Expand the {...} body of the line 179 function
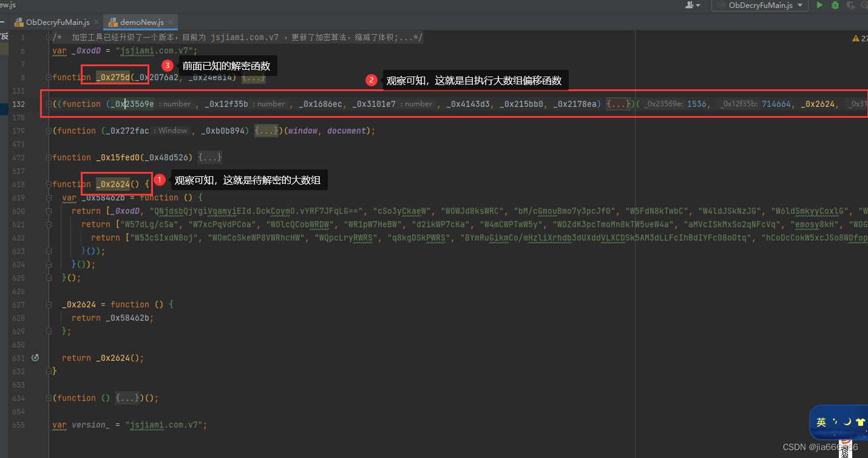The height and width of the screenshot is (458, 868). [x=266, y=131]
